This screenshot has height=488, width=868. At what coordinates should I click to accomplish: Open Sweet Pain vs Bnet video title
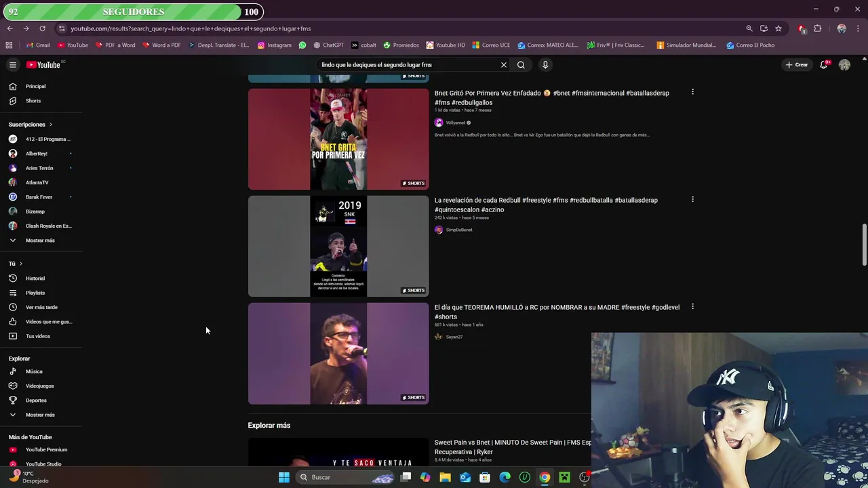click(x=513, y=447)
